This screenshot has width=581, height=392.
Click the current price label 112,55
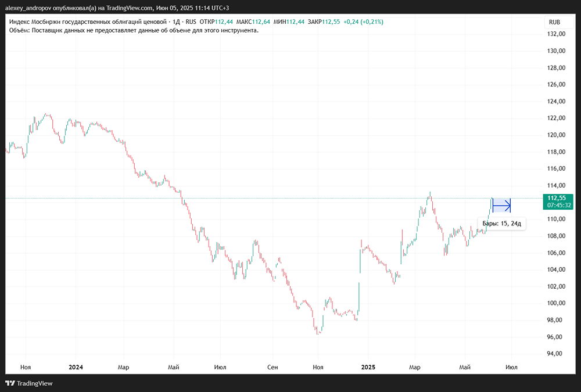tap(557, 198)
